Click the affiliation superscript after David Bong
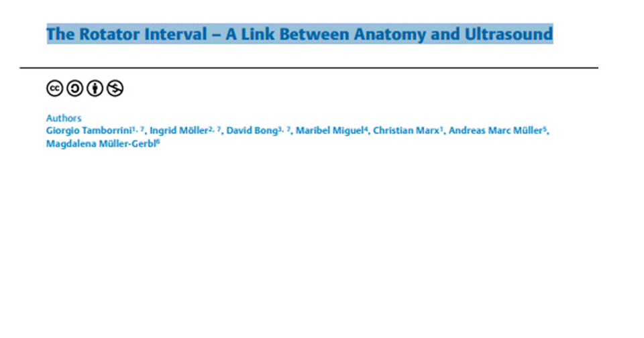The image size is (644, 338). (284, 129)
